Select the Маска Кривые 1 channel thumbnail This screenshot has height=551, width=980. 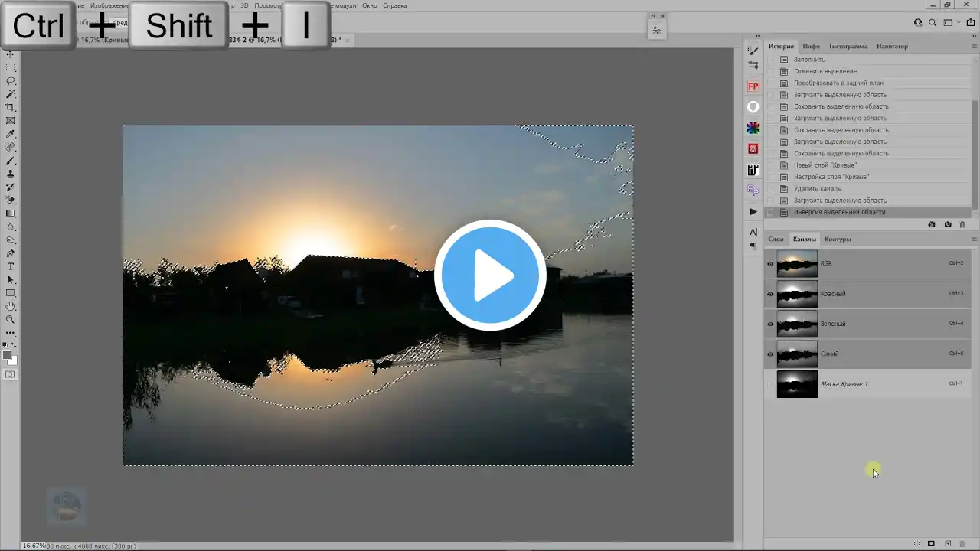pyautogui.click(x=797, y=383)
